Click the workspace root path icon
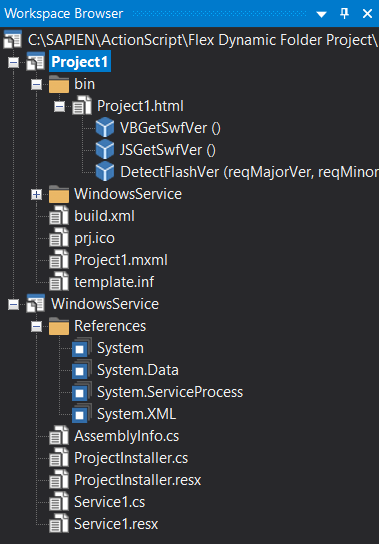 pos(13,40)
